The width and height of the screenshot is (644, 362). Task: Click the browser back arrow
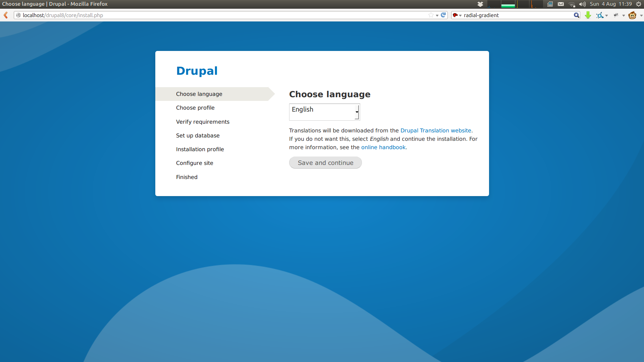pos(6,15)
